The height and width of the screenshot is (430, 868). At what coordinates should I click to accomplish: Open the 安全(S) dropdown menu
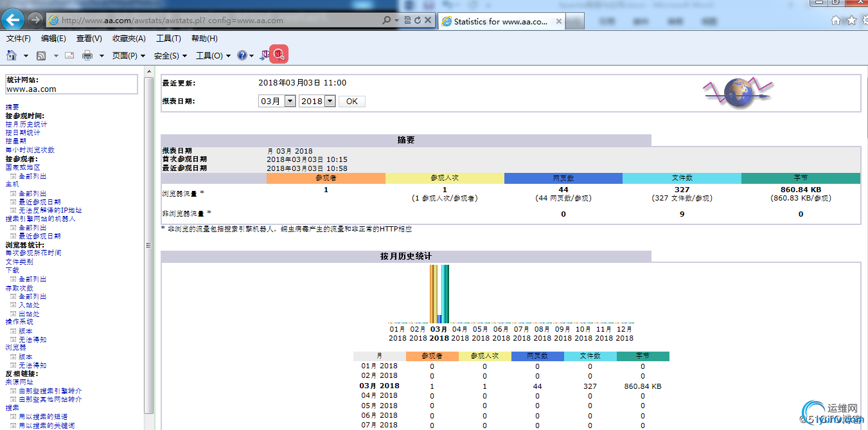(170, 56)
